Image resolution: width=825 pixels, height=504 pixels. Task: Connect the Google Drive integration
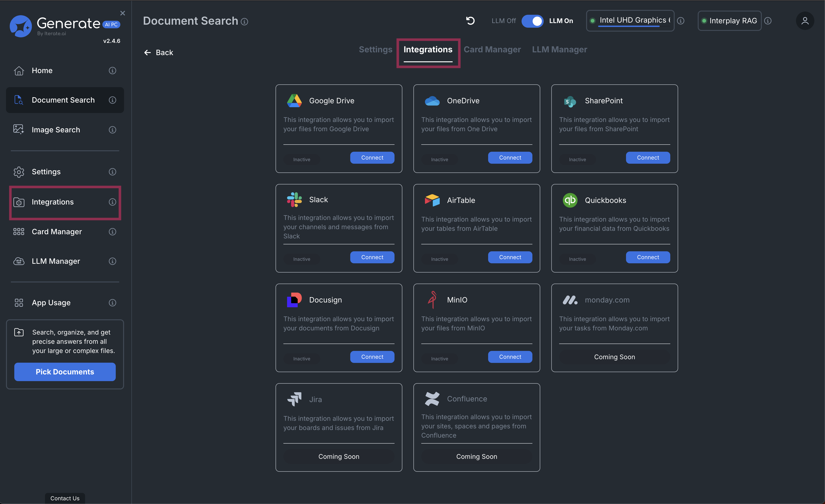click(372, 158)
